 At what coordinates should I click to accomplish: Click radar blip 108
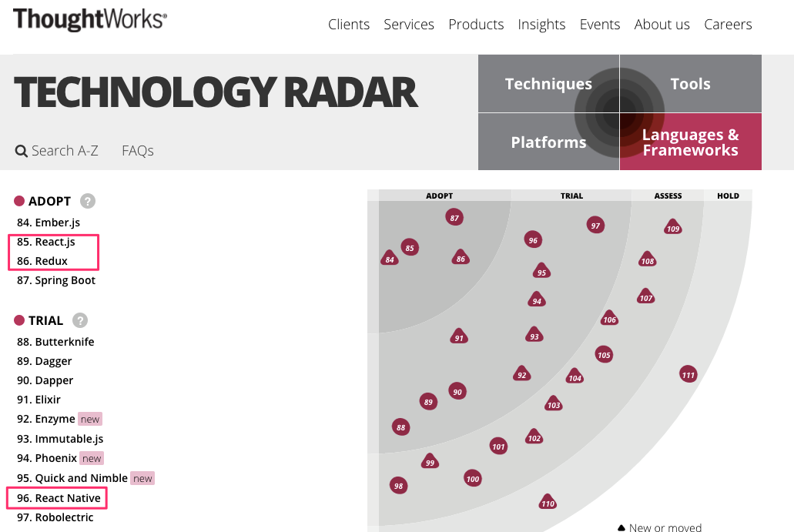coord(647,259)
